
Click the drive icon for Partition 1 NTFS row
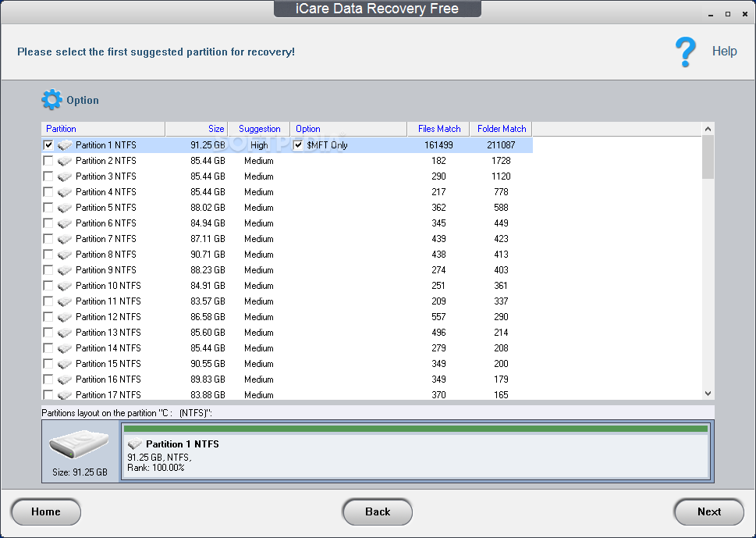pos(65,145)
